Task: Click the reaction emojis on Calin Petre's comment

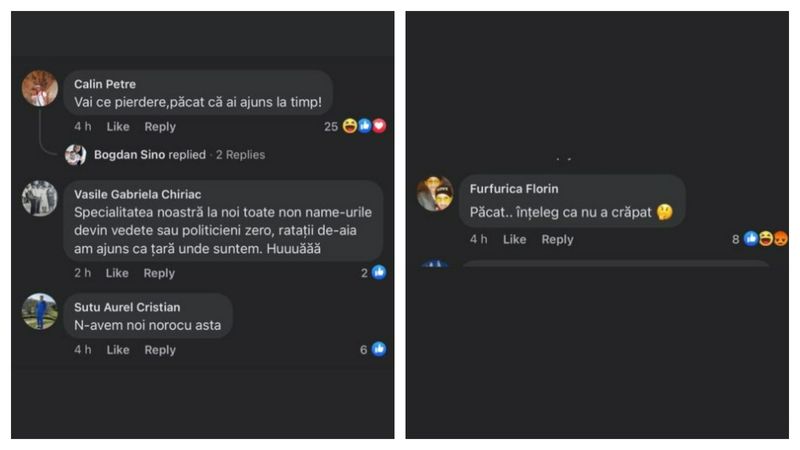Action: tap(364, 126)
